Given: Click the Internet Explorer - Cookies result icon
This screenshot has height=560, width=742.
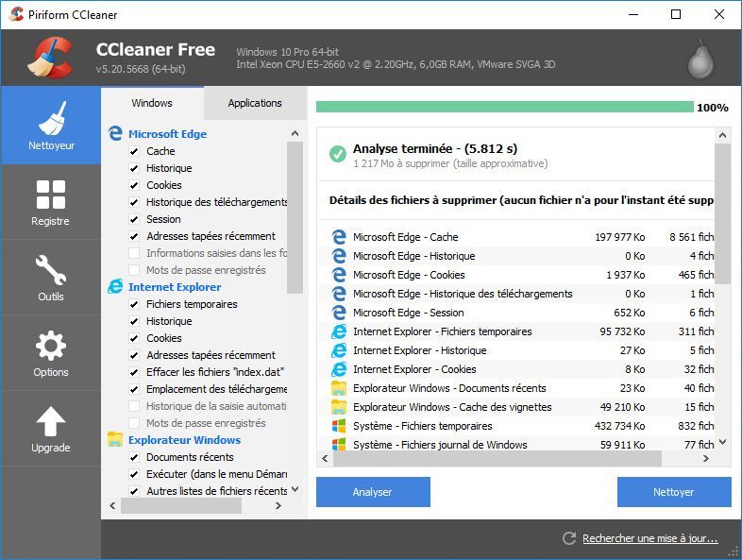Looking at the screenshot, I should (339, 369).
